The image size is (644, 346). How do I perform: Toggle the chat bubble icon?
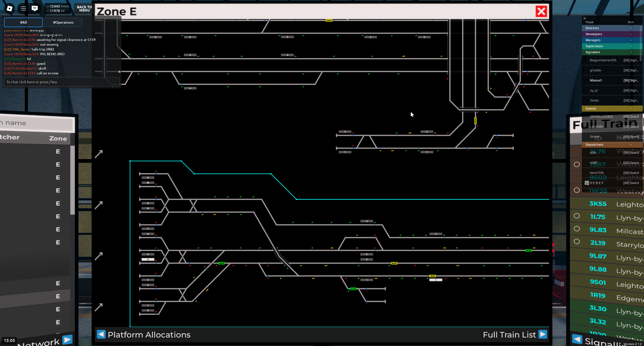pos(35,9)
